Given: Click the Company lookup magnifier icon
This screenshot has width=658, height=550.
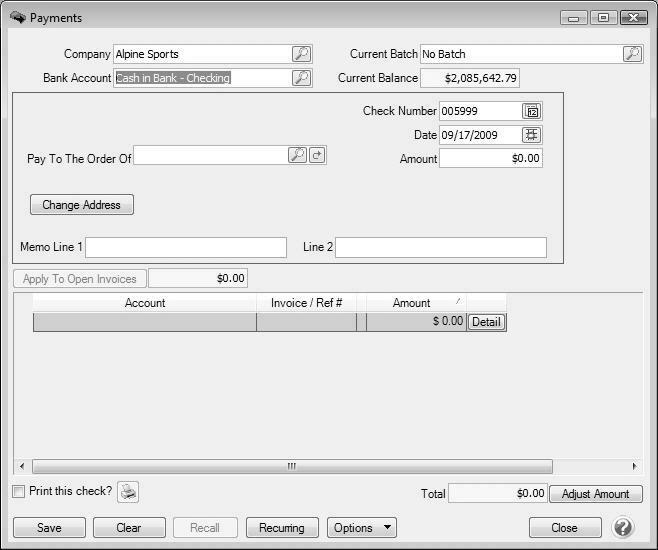Looking at the screenshot, I should 301,54.
